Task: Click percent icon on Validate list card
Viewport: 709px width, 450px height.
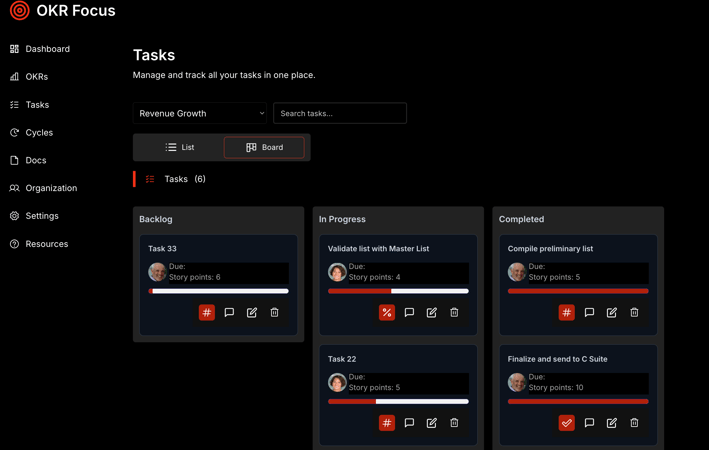Action: click(387, 313)
